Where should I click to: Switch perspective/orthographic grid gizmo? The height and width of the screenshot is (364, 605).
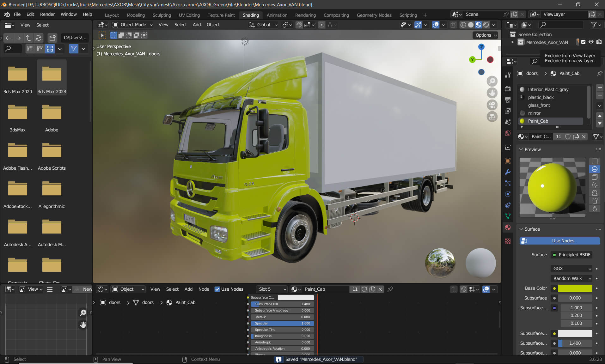tap(492, 117)
